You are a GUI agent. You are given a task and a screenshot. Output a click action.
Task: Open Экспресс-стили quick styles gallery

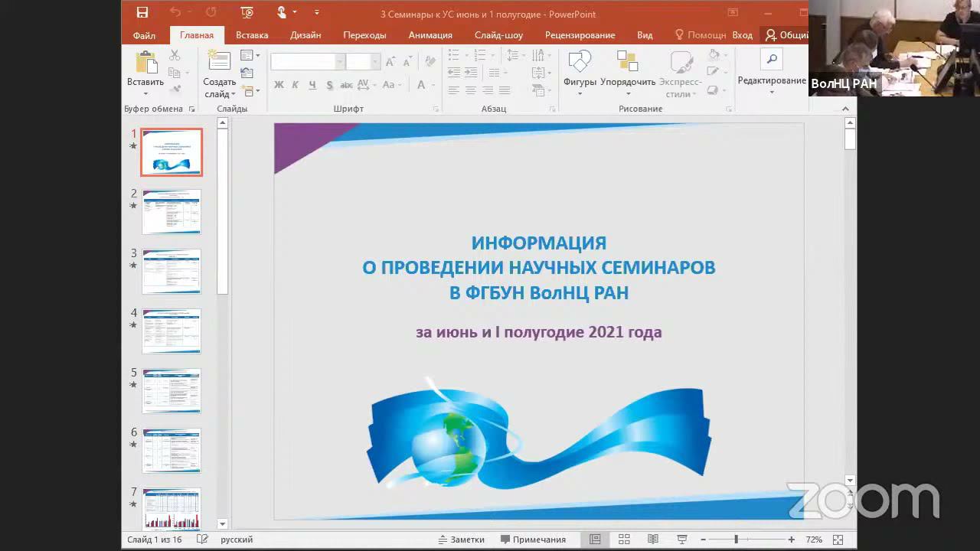(680, 74)
